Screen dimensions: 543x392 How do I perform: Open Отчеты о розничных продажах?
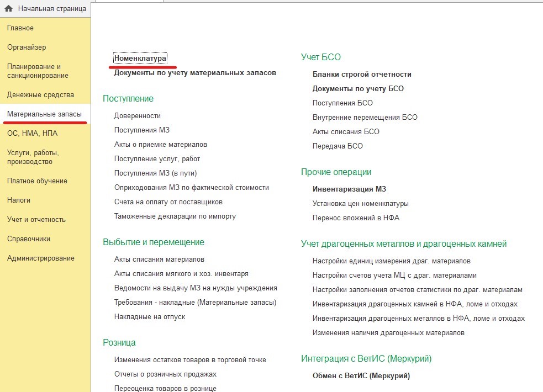(x=165, y=374)
